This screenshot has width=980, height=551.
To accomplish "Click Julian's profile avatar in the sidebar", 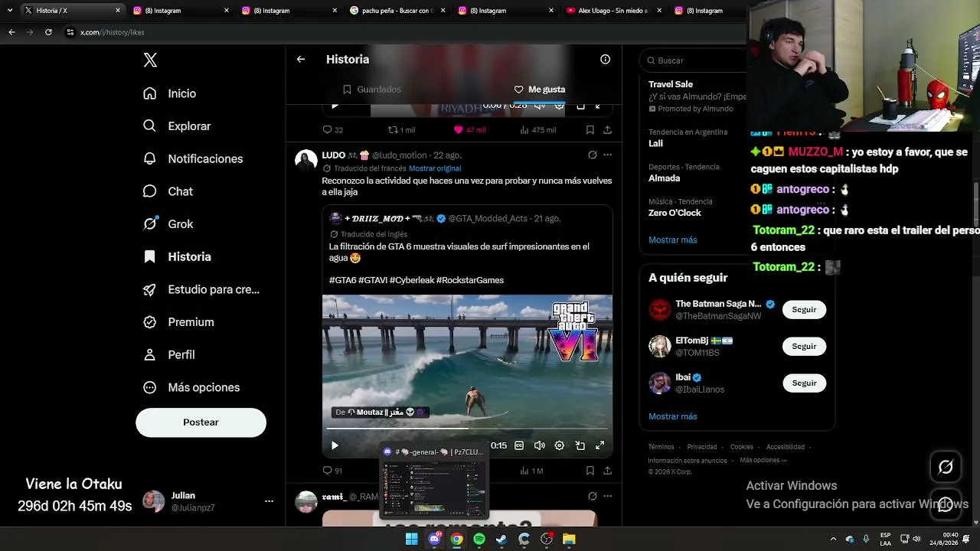I will click(x=154, y=501).
